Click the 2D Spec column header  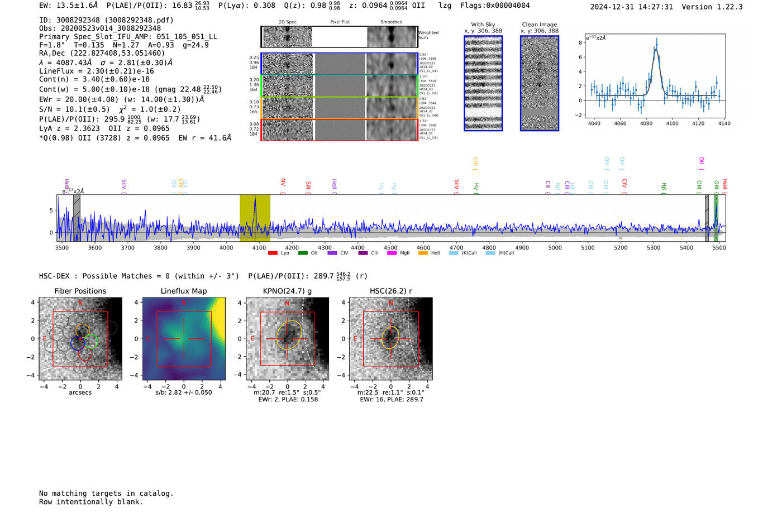[x=288, y=22]
